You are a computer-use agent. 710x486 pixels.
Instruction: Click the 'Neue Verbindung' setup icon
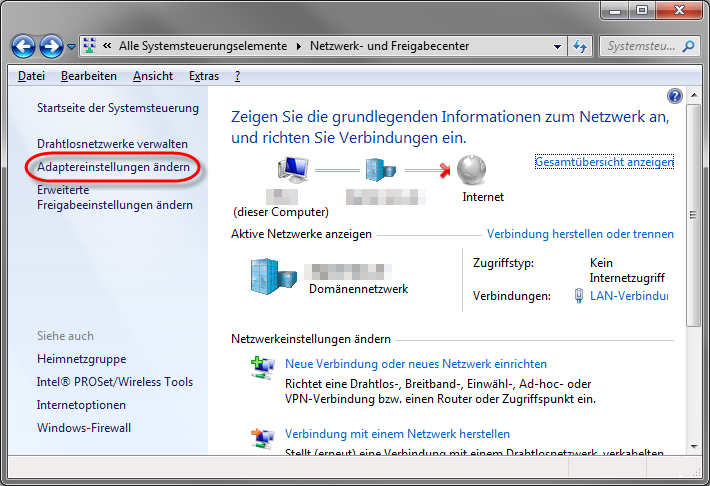tap(262, 368)
